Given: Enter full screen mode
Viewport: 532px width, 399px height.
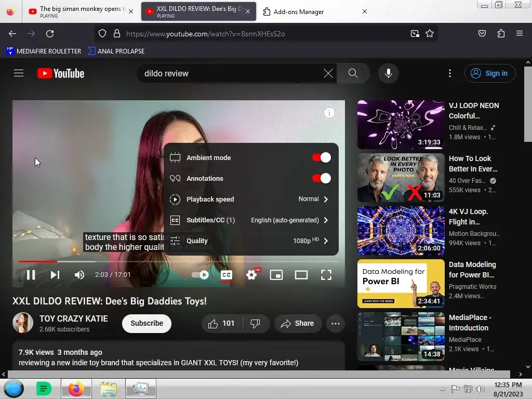Looking at the screenshot, I should 326,275.
